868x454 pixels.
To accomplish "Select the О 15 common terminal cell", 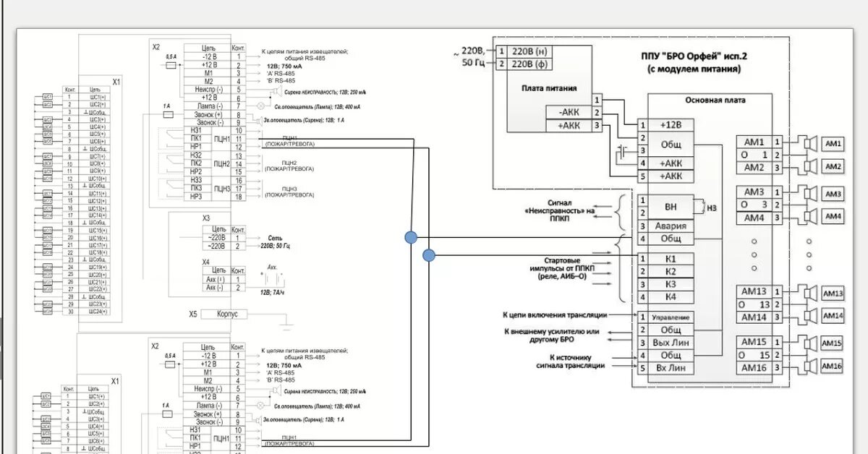I will point(754,355).
